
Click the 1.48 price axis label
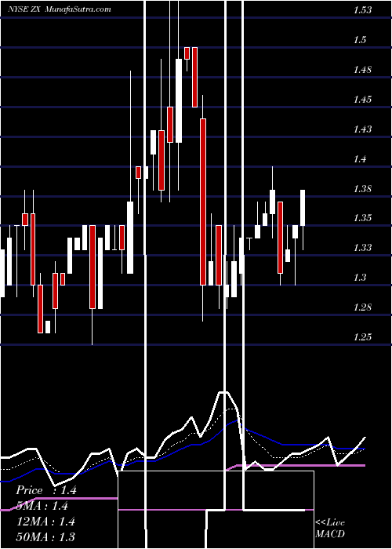362,70
